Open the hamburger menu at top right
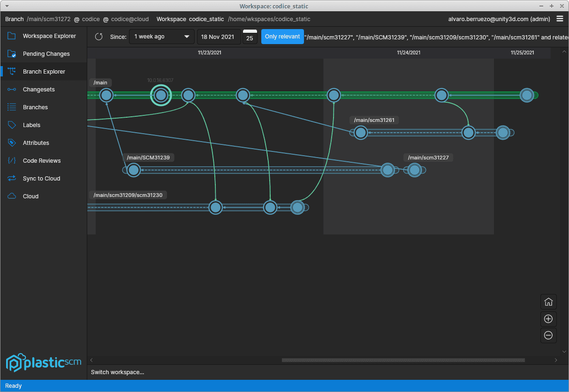569x392 pixels. (x=561, y=19)
